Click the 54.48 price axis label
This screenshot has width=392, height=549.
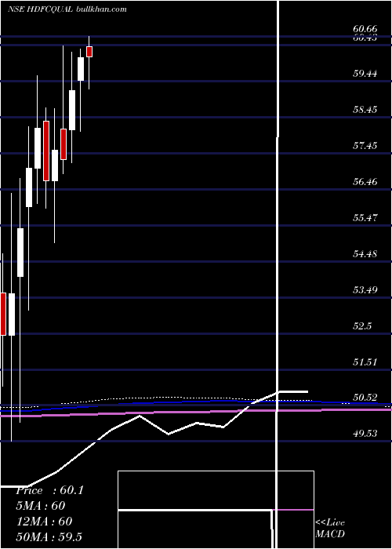(x=365, y=254)
